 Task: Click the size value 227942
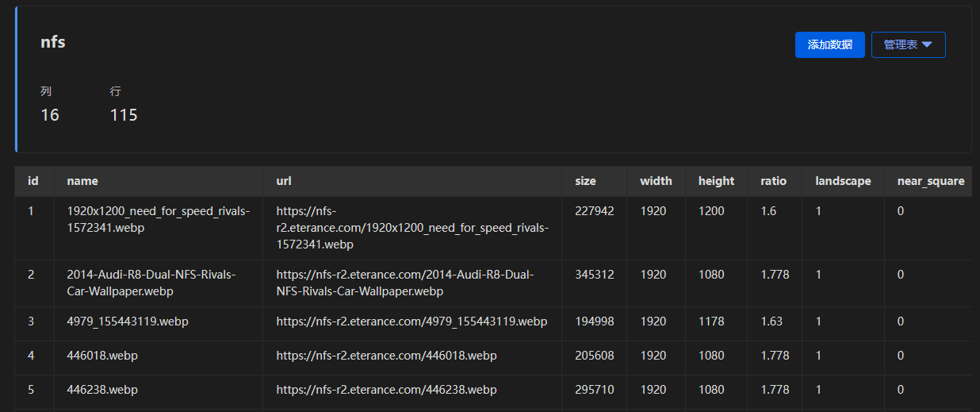[594, 211]
